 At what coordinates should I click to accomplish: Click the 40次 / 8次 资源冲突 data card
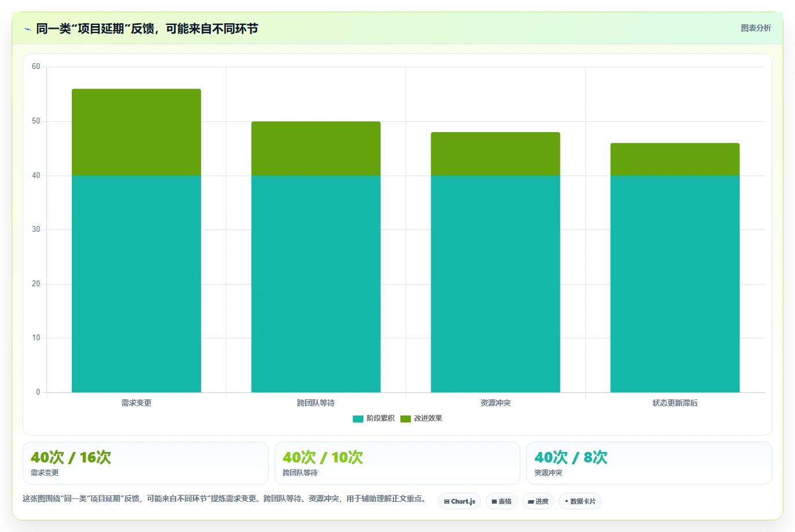pos(649,463)
